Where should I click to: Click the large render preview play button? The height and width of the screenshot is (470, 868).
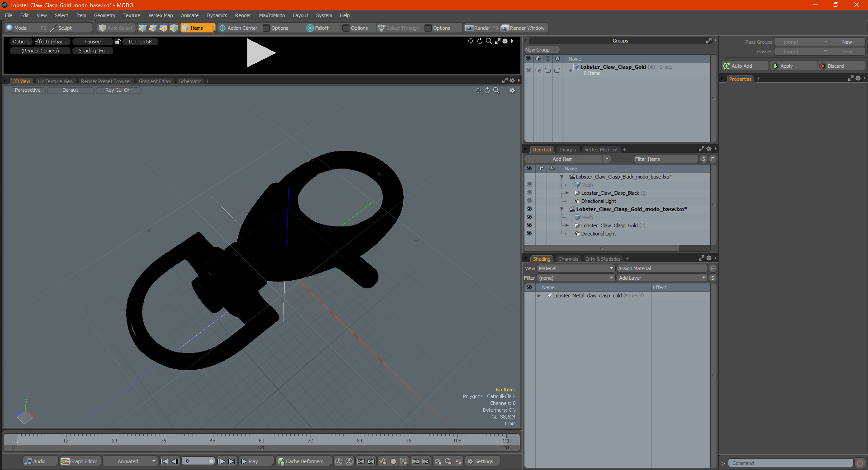coord(261,53)
